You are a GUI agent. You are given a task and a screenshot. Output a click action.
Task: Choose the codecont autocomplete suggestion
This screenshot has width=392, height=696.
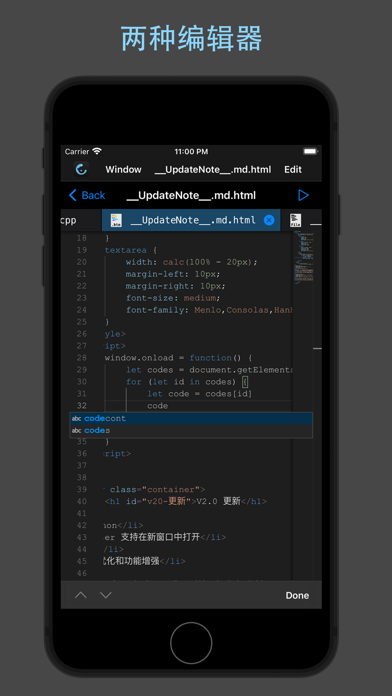click(191, 418)
